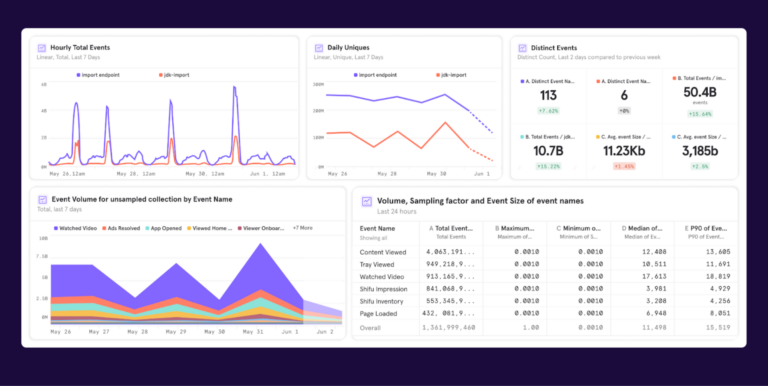Select Watched Video row name in the table
Image resolution: width=768 pixels, height=386 pixels.
point(382,277)
